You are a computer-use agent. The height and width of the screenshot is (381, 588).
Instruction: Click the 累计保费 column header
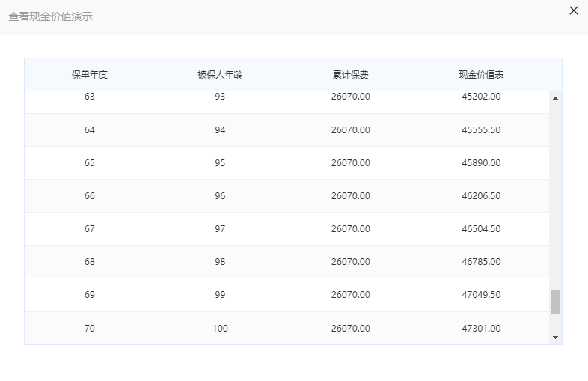click(x=351, y=75)
